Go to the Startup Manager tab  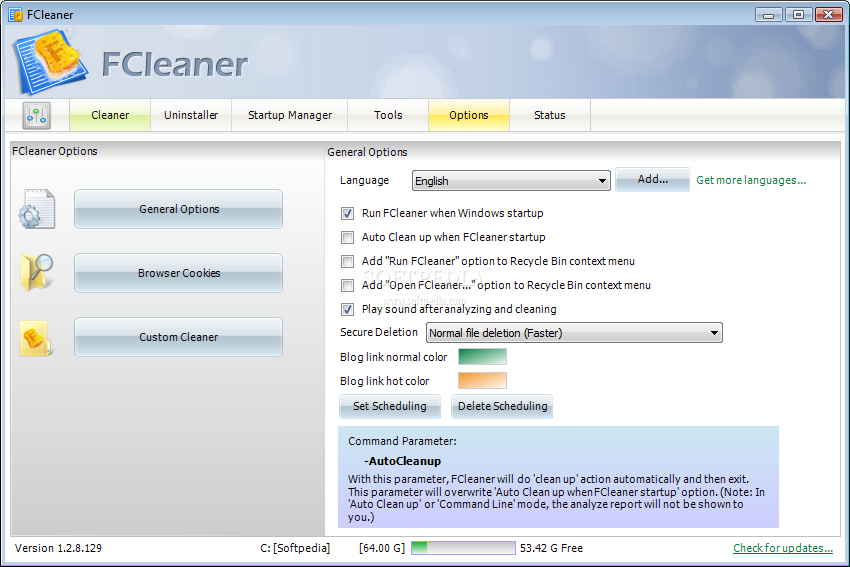pos(289,115)
